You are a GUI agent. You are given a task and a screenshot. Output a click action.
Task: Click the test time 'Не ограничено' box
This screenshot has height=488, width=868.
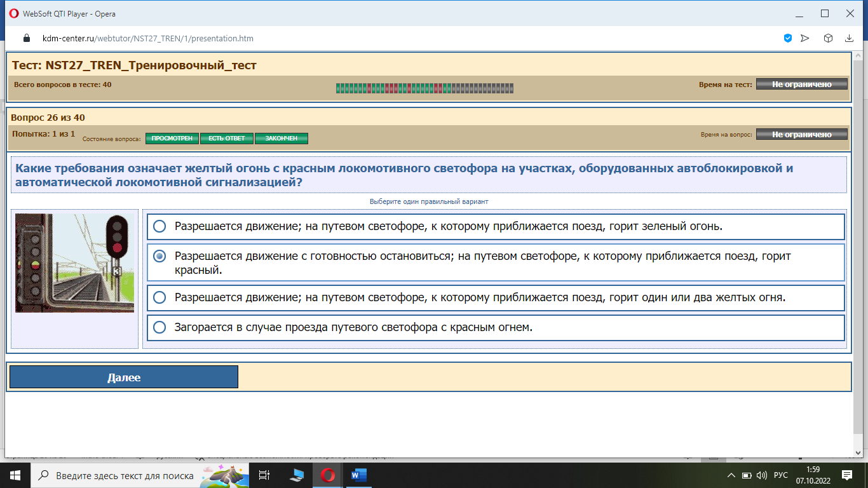point(802,84)
